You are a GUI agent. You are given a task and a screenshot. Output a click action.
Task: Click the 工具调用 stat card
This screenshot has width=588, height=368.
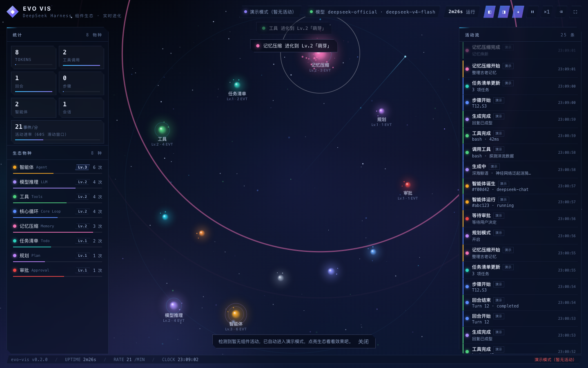(x=81, y=57)
